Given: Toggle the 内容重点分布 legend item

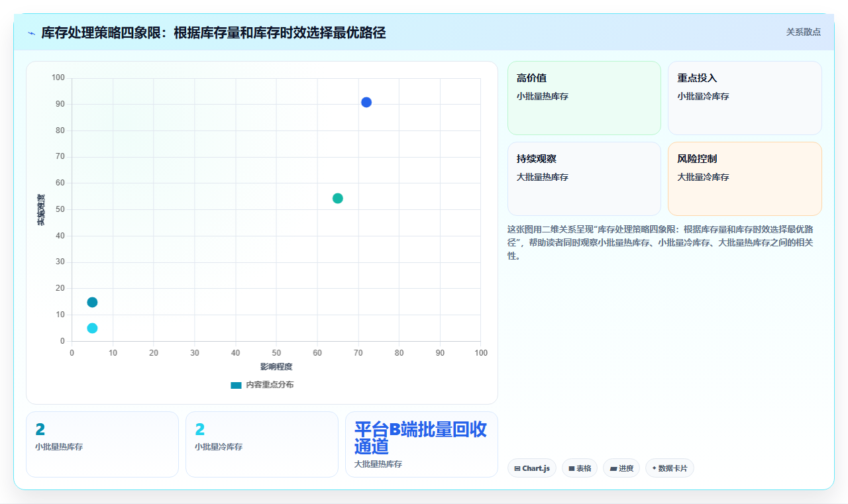Looking at the screenshot, I should pyautogui.click(x=262, y=385).
